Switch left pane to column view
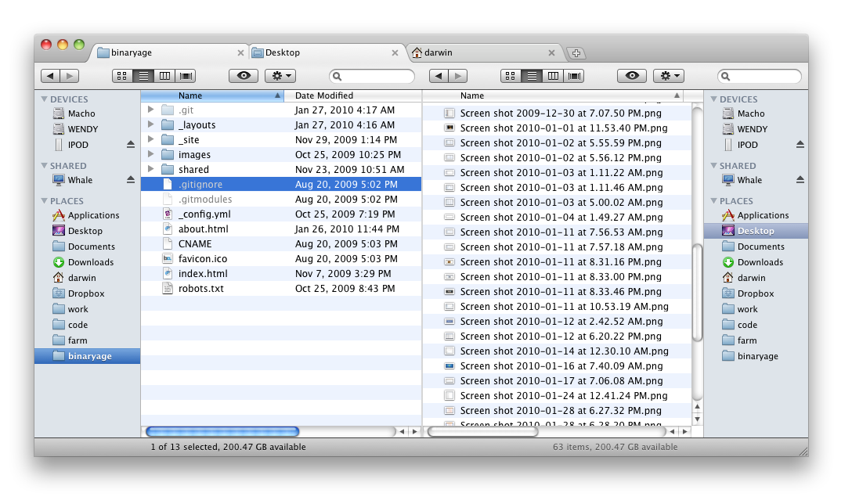Viewport: 852px width, 504px height. click(164, 76)
